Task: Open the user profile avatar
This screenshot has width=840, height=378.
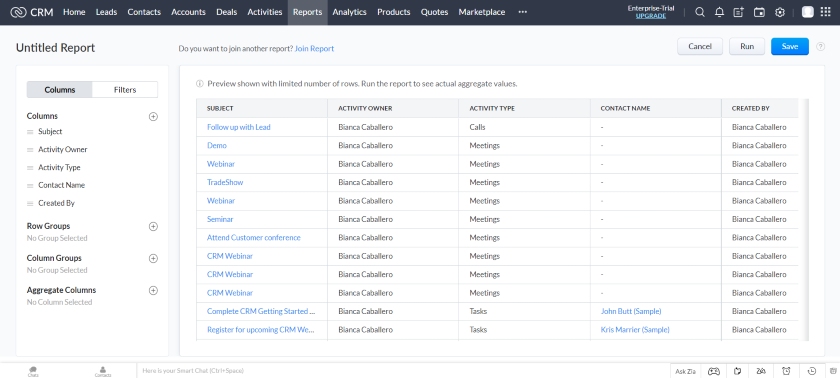Action: coord(807,12)
